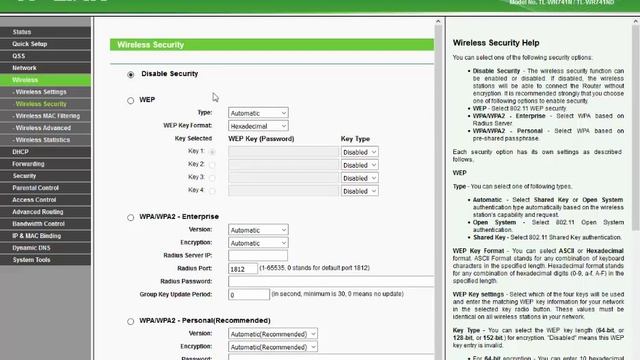This screenshot has height=360, width=640.
Task: Select the Disable Security radio button
Action: pos(131,74)
